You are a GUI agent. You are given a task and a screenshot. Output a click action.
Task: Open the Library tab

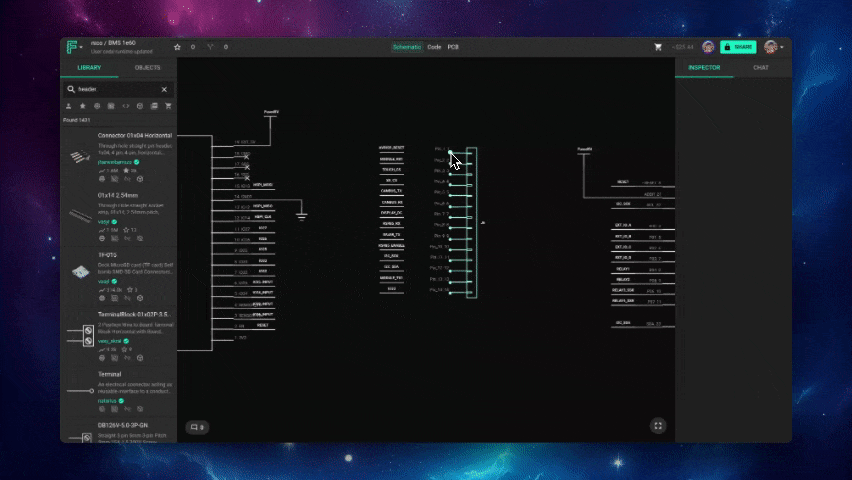89,68
